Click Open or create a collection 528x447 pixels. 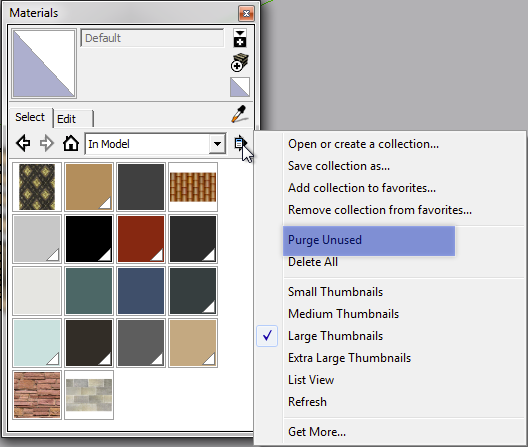[x=363, y=144]
